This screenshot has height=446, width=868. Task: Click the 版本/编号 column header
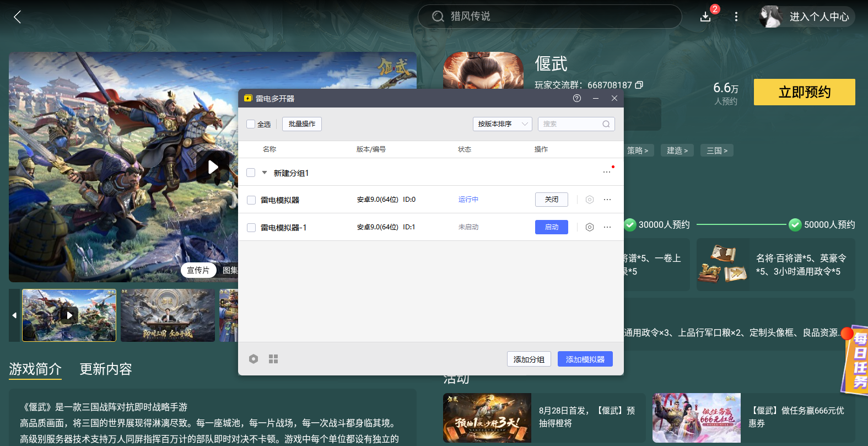pos(371,149)
